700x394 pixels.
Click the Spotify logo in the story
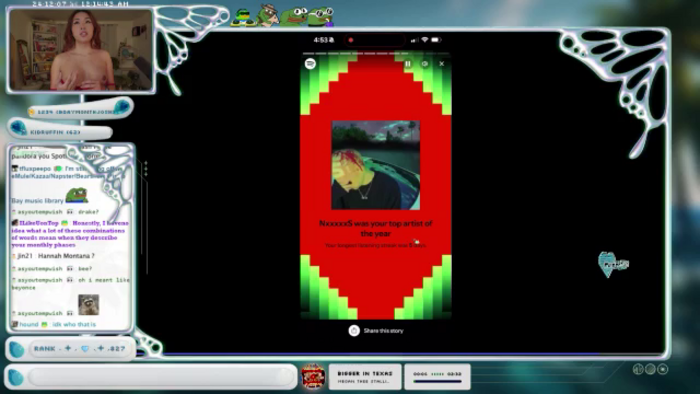pos(310,64)
